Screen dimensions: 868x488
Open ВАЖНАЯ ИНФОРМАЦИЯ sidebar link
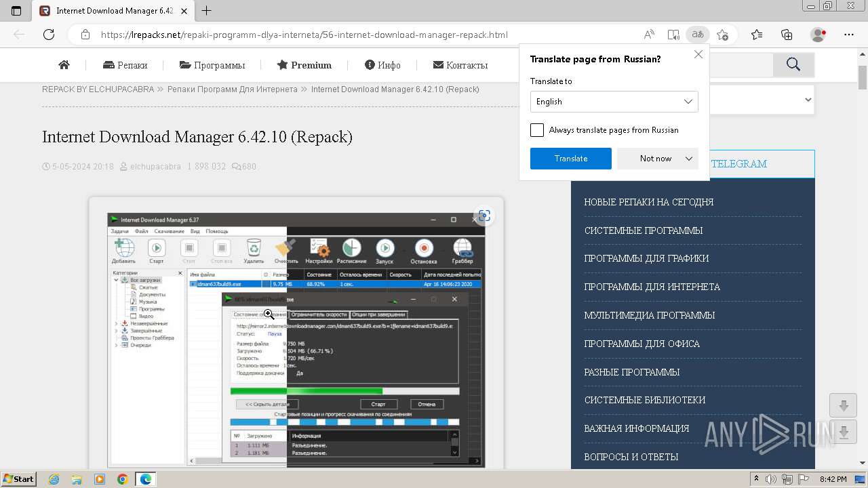[637, 428]
